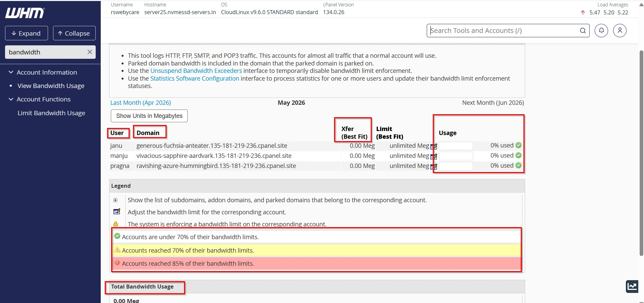The height and width of the screenshot is (303, 644).
Task: Click the legend plus expand icon
Action: (x=115, y=200)
